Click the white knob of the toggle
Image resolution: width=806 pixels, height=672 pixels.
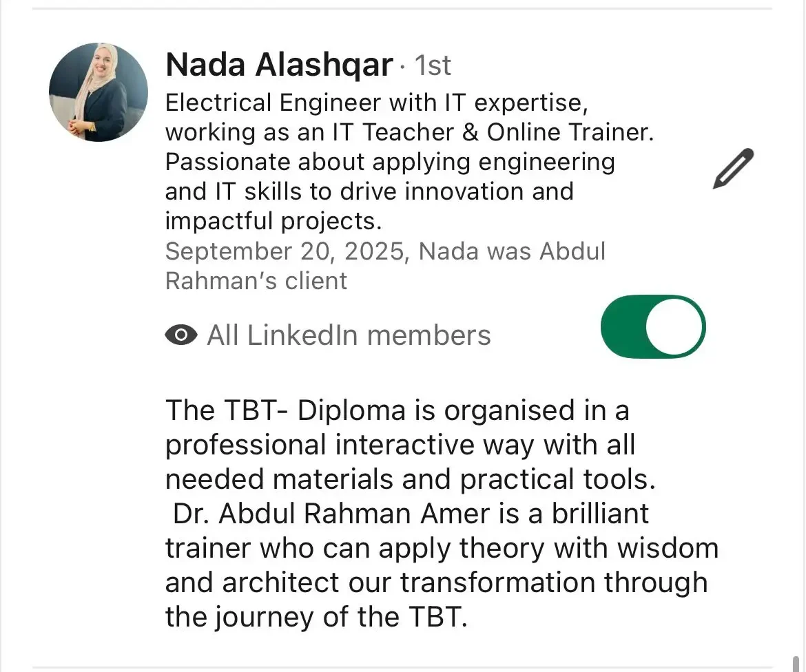tap(676, 326)
